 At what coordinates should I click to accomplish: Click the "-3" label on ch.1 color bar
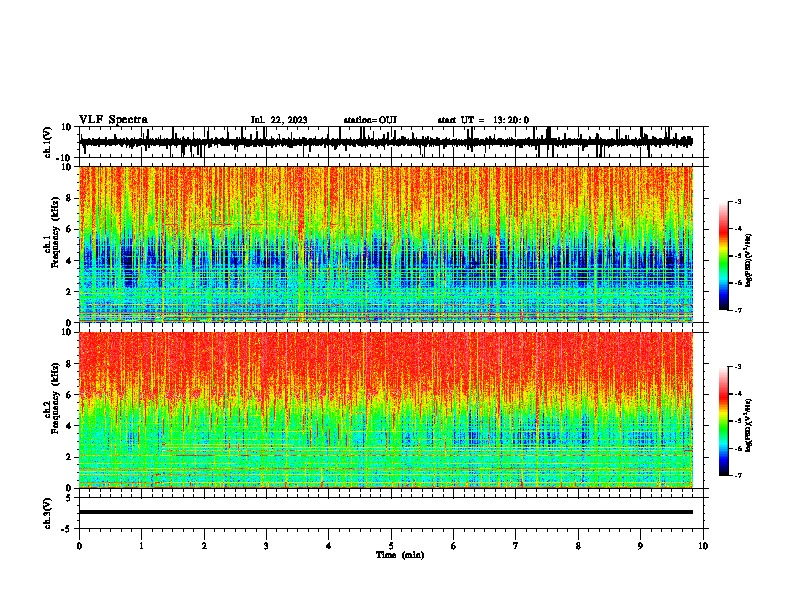[x=737, y=201]
